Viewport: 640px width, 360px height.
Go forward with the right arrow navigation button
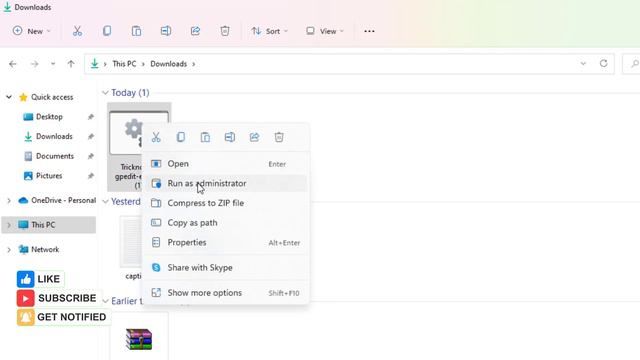(34, 64)
